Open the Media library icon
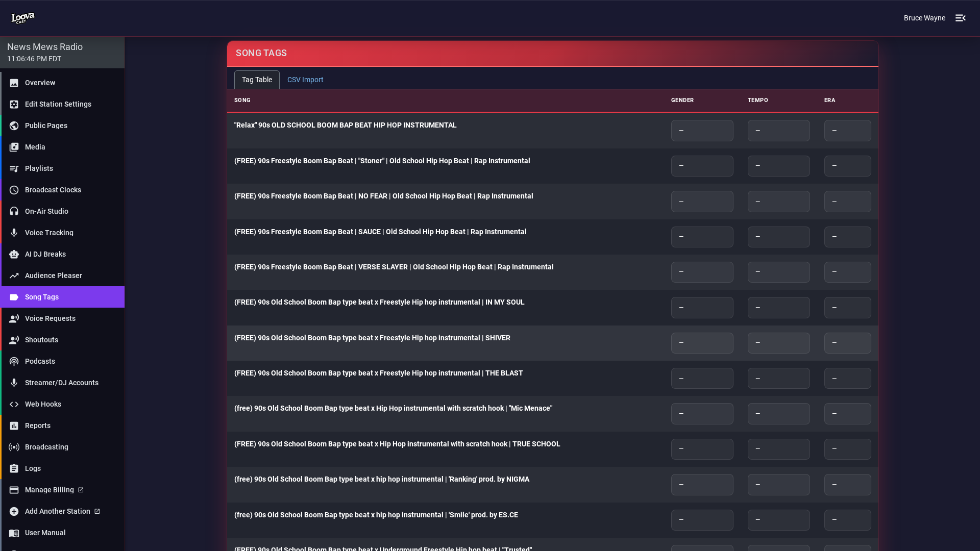This screenshot has width=980, height=551. click(14, 147)
